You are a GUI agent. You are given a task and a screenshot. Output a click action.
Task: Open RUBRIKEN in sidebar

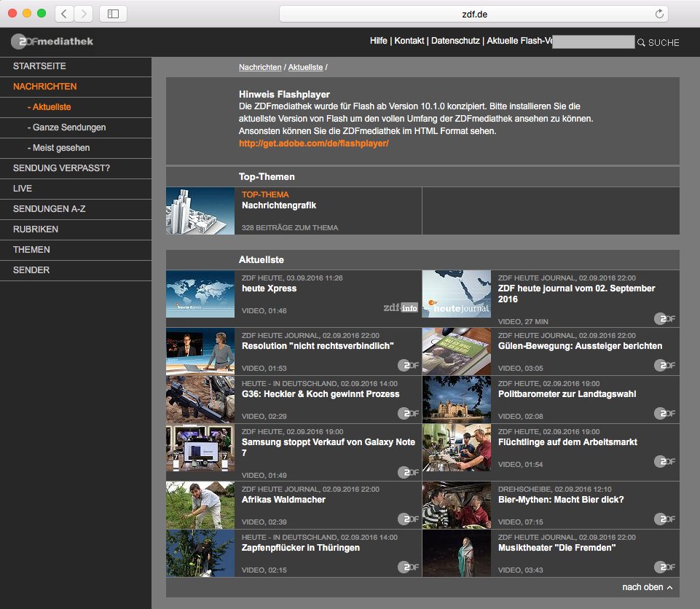(76, 229)
